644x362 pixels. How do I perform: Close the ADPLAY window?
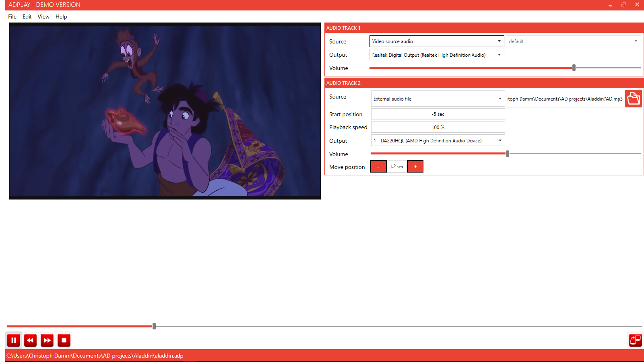click(637, 5)
